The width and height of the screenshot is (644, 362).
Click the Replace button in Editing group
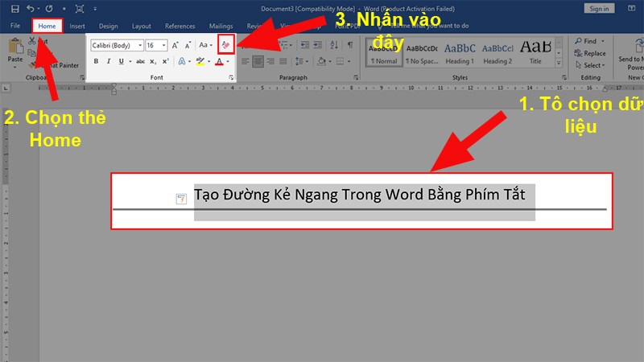(x=594, y=53)
